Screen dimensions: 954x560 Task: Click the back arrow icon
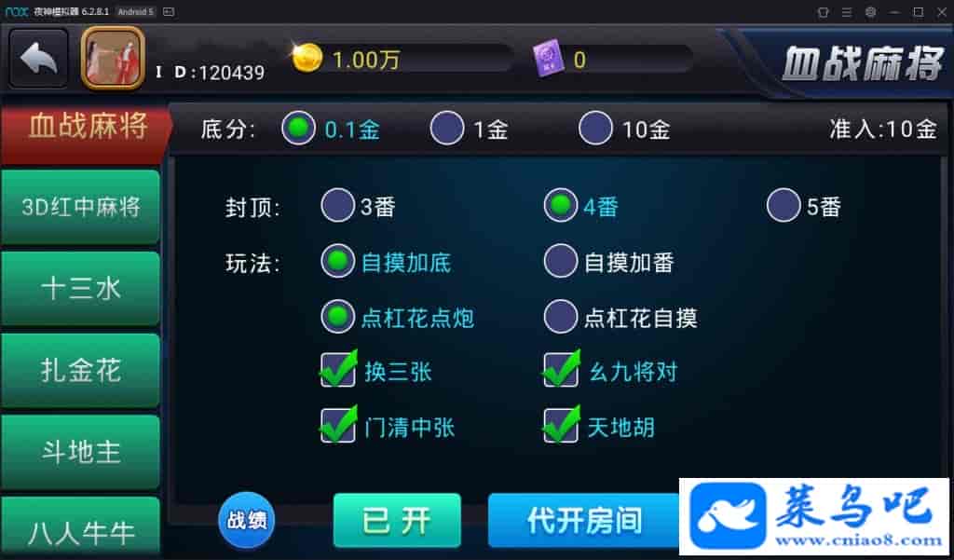(x=38, y=59)
